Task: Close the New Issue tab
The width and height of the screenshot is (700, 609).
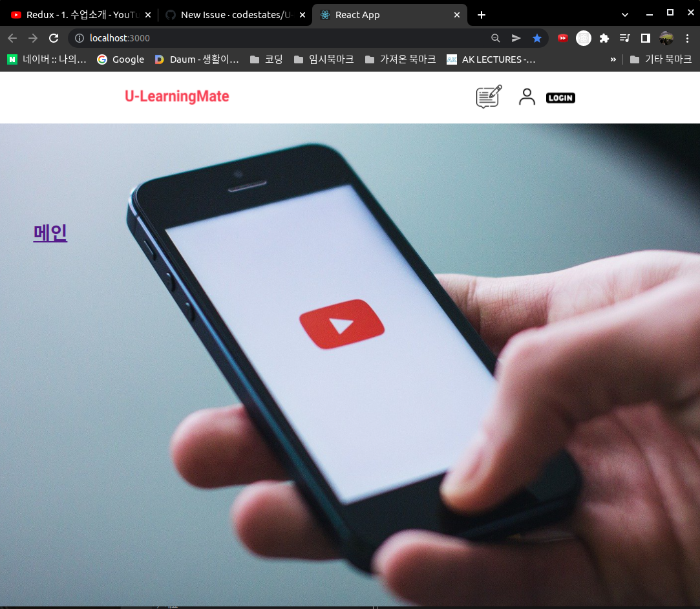Action: [302, 15]
